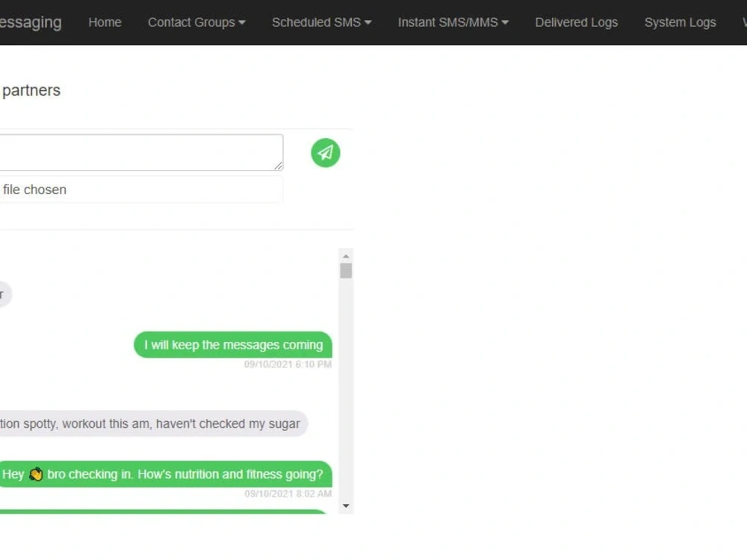This screenshot has height=560, width=747.
Task: Open the Scheduled SMS dropdown menu
Action: click(x=321, y=22)
